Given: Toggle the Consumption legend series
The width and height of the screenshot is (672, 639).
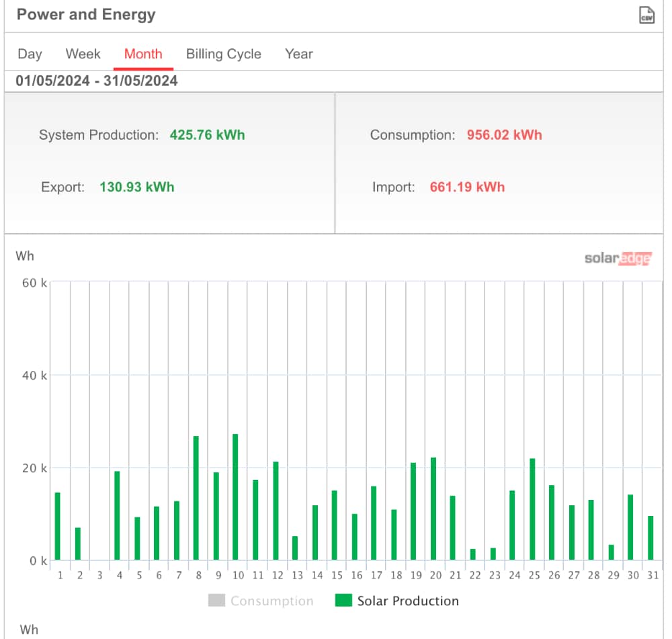Looking at the screenshot, I should pyautogui.click(x=271, y=601).
